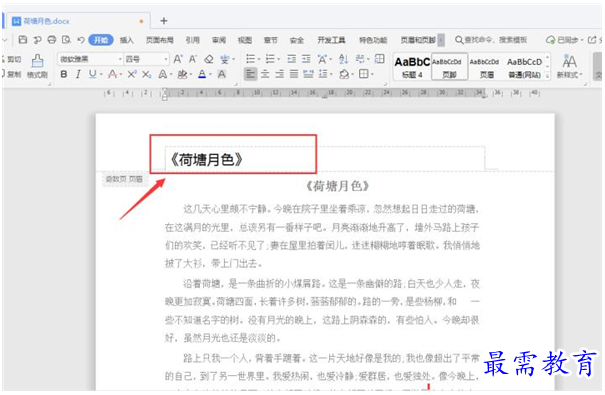The width and height of the screenshot is (605, 395).
Task: Expand the styles gallery more arrow
Action: [548, 76]
